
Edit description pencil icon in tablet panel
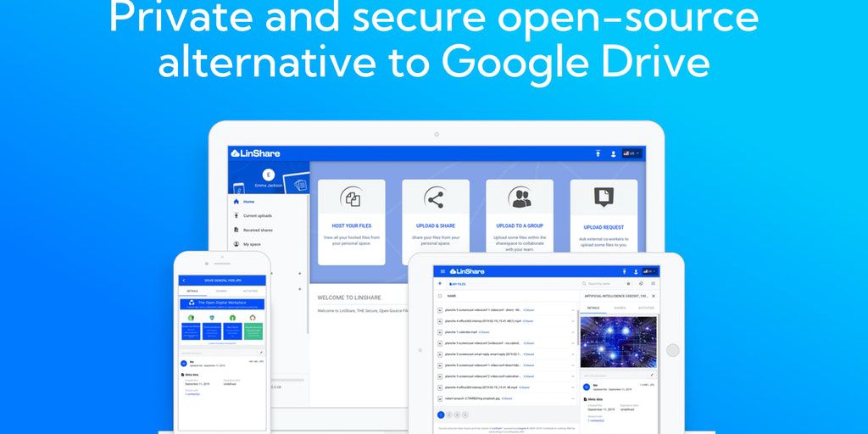(x=652, y=375)
